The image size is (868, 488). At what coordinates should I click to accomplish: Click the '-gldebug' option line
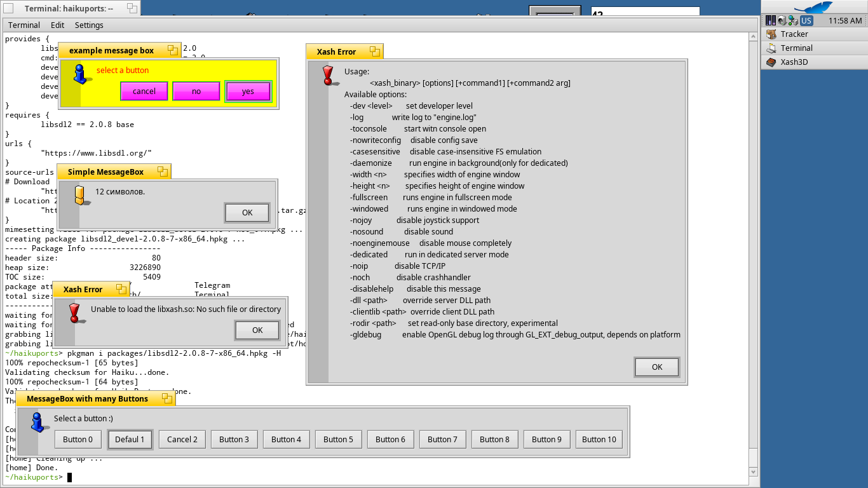click(x=515, y=335)
